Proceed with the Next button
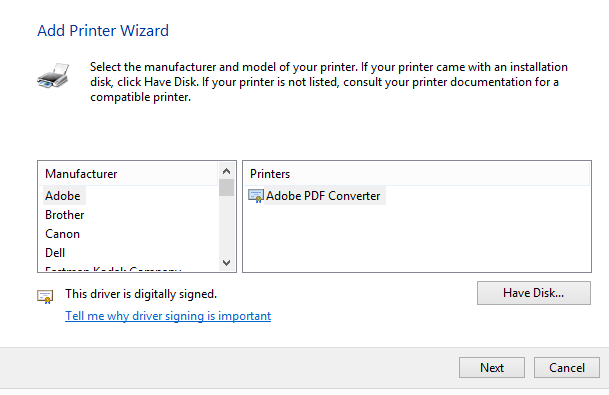 click(492, 367)
